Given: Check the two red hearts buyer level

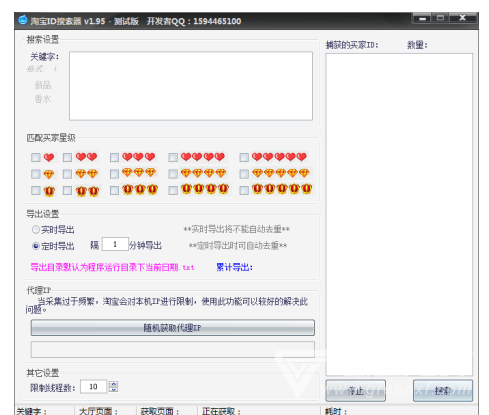Looking at the screenshot, I should (67, 157).
